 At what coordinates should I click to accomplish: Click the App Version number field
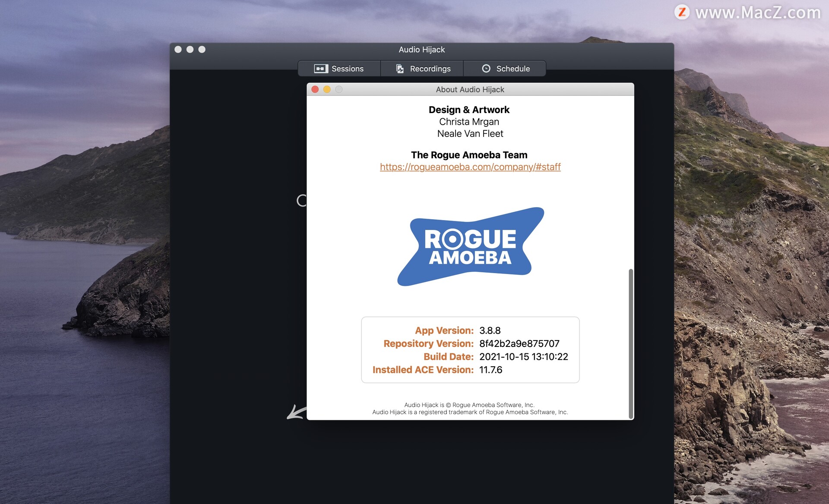491,330
